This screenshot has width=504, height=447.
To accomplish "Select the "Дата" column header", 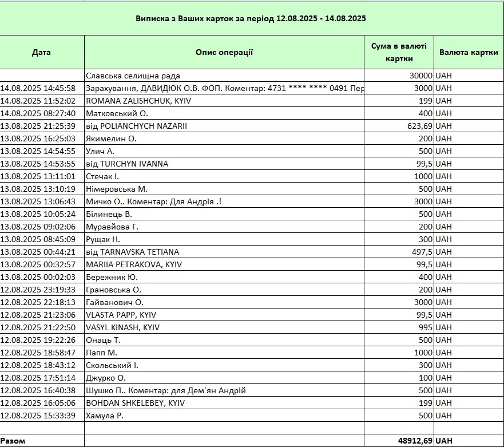I will (41, 52).
